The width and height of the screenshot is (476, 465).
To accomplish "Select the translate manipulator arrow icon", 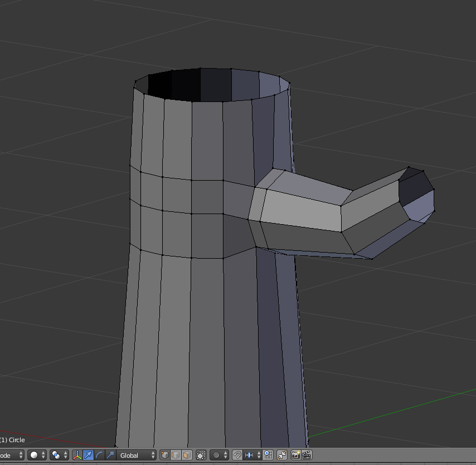I will point(88,455).
